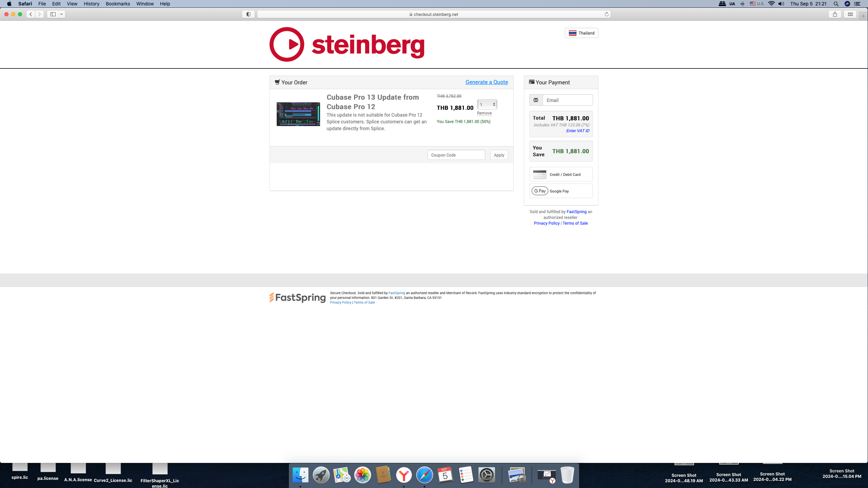Open the Bookmarks menu
This screenshot has height=488, width=868.
click(x=118, y=4)
